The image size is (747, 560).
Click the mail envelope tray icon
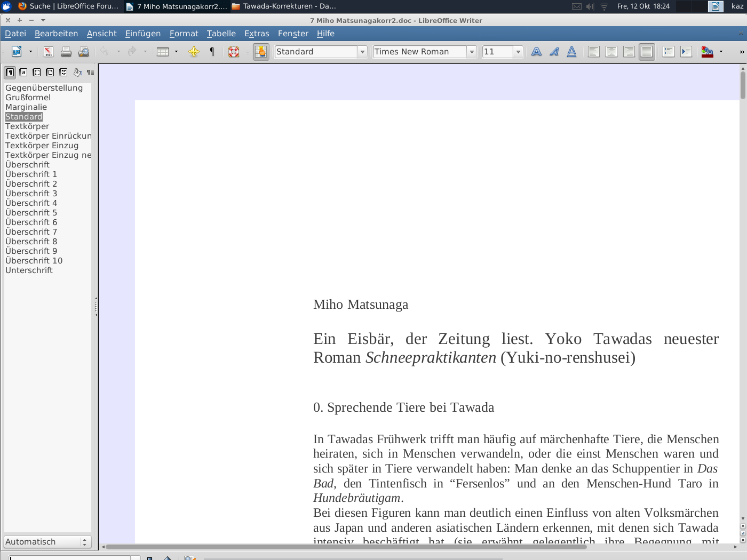[x=577, y=6]
